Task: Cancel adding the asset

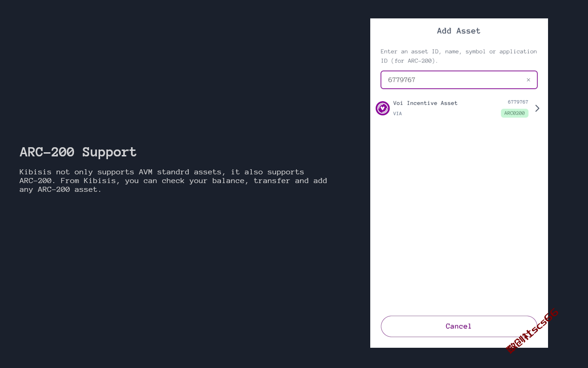Action: click(x=459, y=326)
